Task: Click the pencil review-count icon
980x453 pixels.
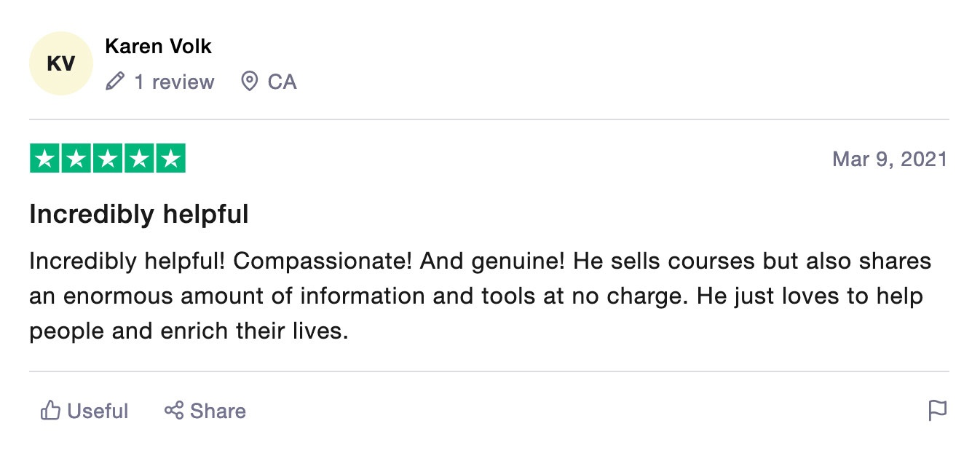Action: [x=115, y=82]
